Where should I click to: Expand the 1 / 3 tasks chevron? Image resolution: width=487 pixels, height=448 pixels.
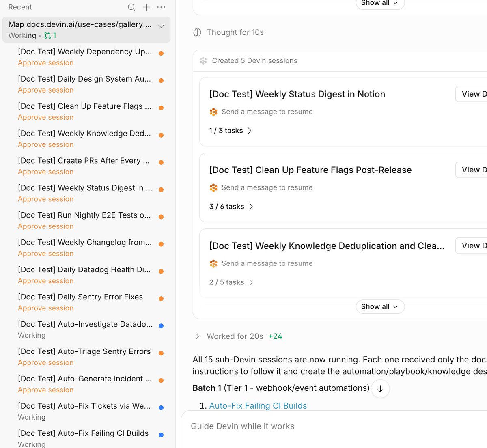(250, 131)
